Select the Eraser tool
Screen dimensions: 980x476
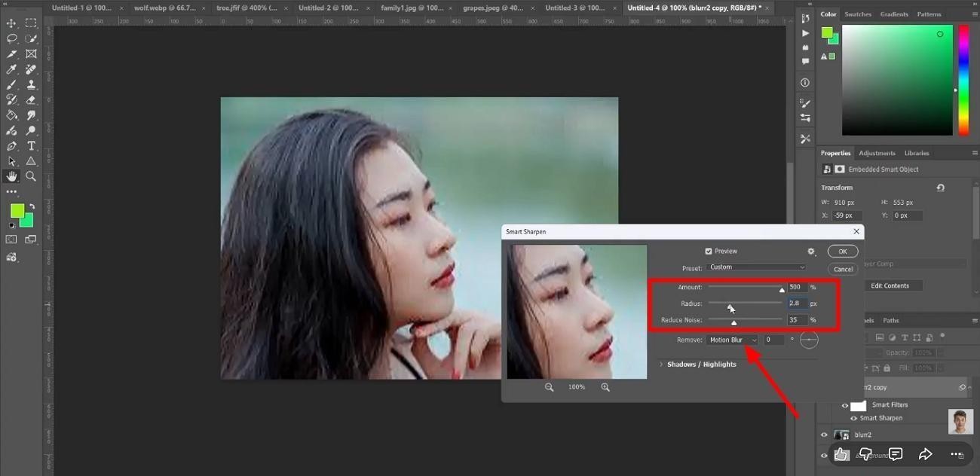click(31, 99)
